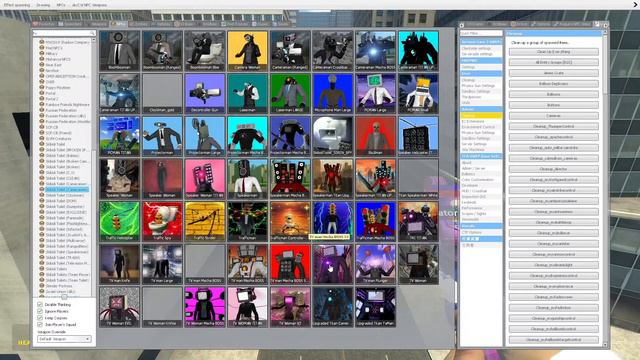Screen dimensions: 640x360
Task: Select the Speakerman NPC tile
Action: click(x=247, y=179)
